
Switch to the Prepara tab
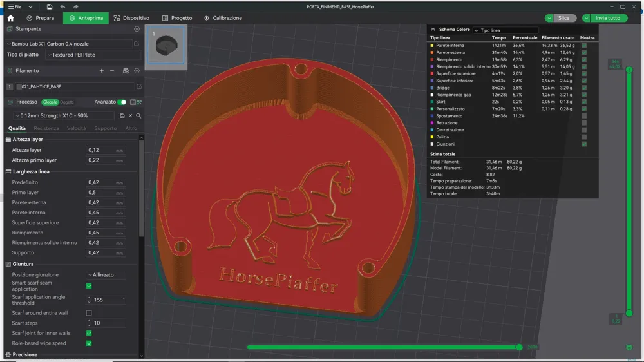(40, 18)
